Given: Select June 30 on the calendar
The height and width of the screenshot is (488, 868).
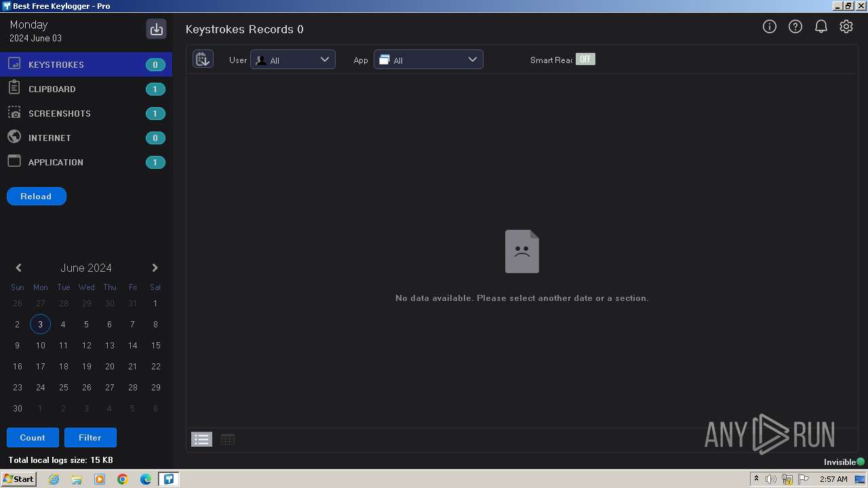Looking at the screenshot, I should click(18, 408).
